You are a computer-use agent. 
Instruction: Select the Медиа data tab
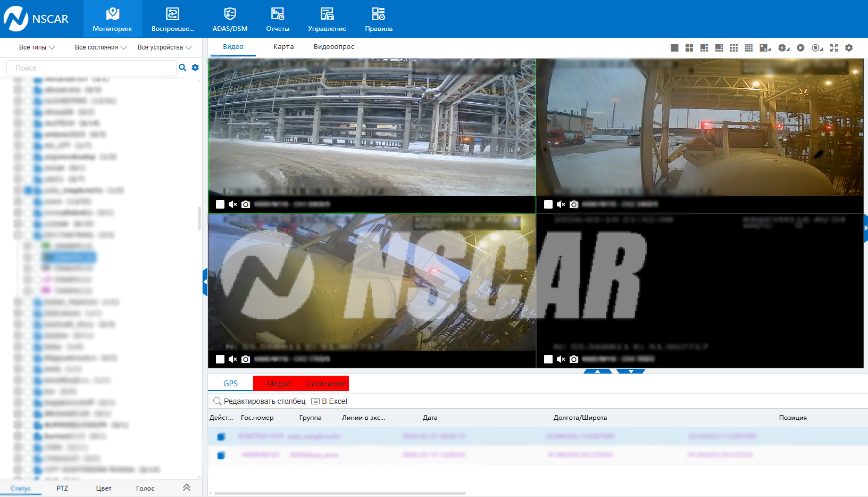click(278, 384)
